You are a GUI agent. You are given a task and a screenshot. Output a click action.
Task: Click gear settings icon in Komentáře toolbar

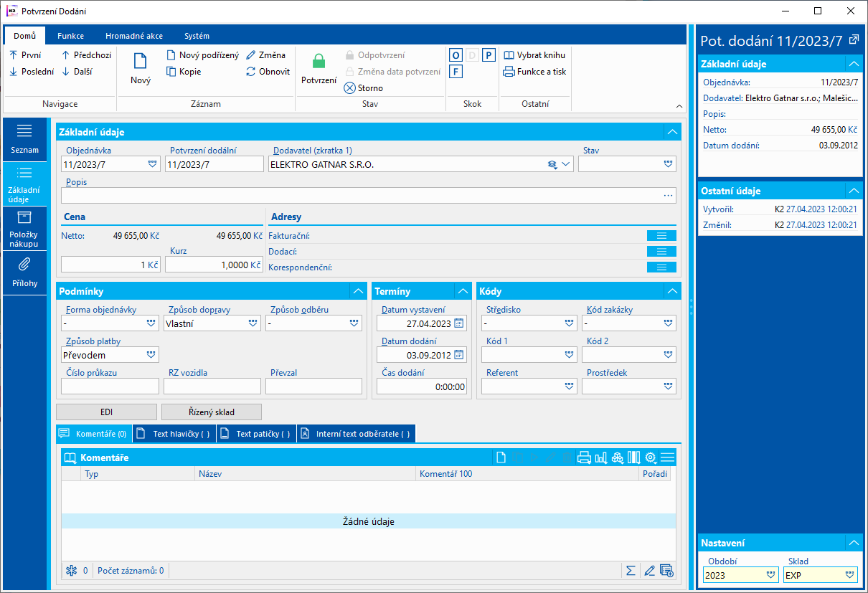pos(651,457)
